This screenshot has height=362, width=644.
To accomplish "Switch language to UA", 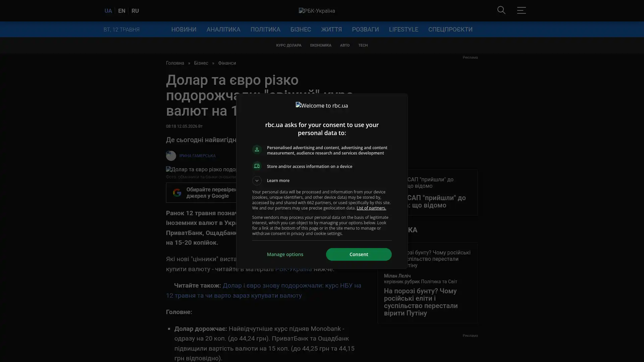I will click(108, 11).
